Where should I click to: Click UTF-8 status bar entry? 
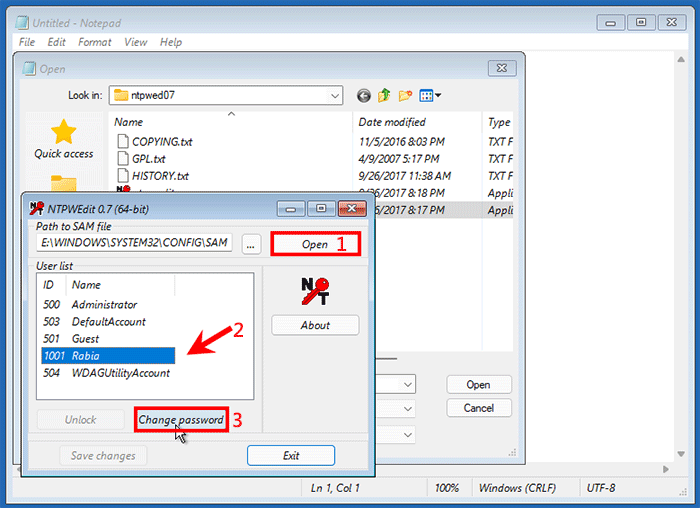(x=600, y=488)
